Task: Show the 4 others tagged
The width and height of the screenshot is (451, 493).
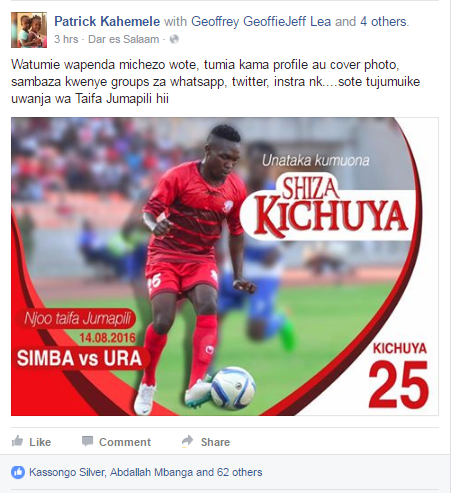Action: [x=384, y=22]
